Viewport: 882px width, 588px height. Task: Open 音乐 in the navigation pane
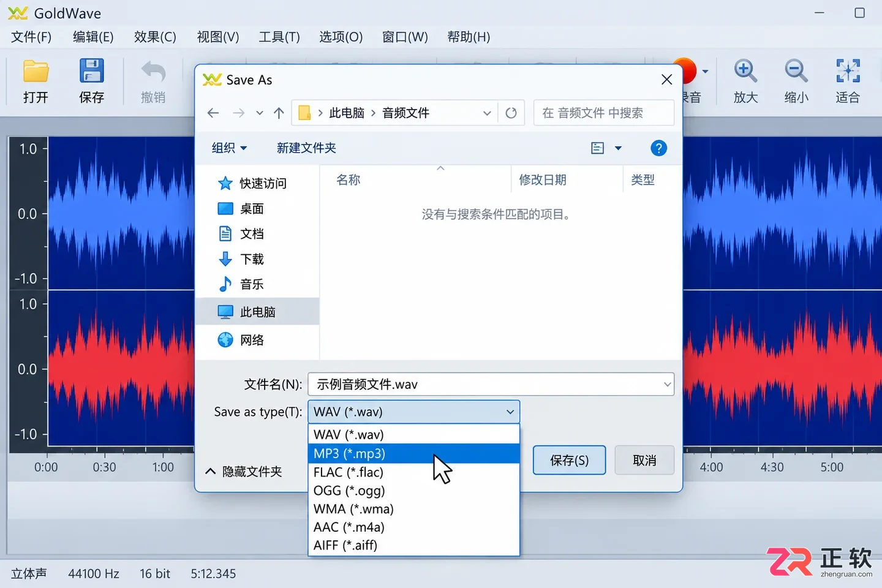241,284
